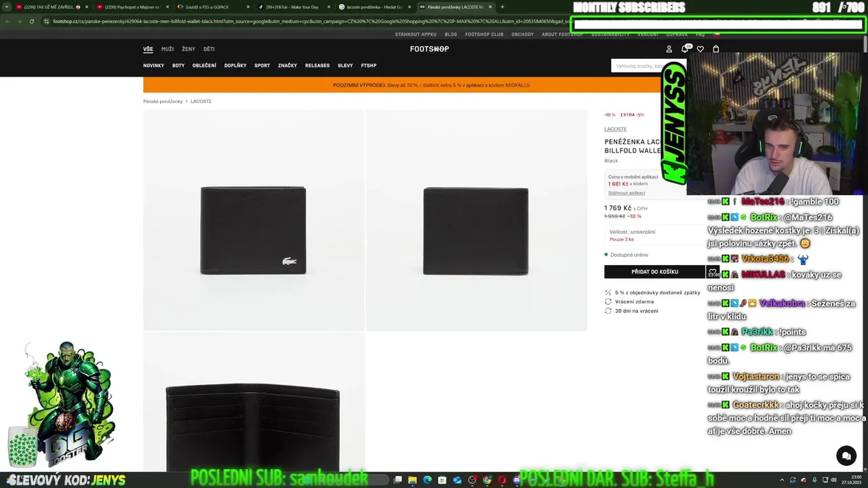Open OBCHODY top link
Image resolution: width=868 pixels, height=488 pixels.
click(522, 35)
